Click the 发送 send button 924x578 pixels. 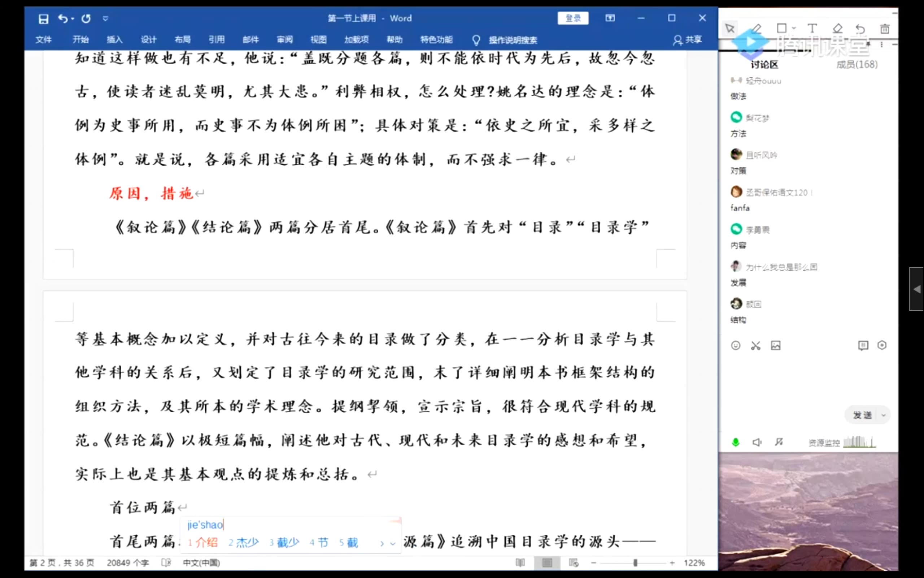click(x=863, y=415)
